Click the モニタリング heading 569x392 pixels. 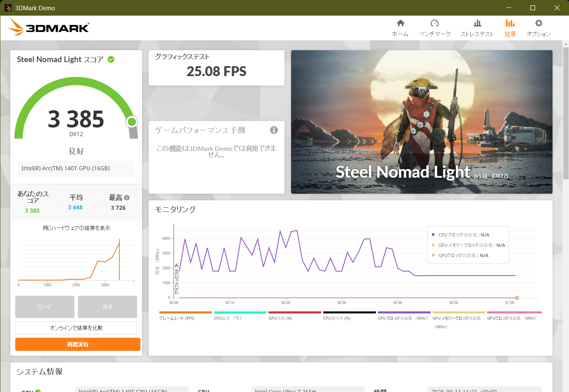click(175, 209)
